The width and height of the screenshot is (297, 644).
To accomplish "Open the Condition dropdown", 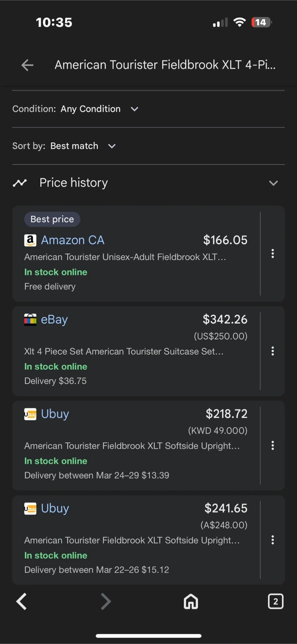I will (134, 109).
